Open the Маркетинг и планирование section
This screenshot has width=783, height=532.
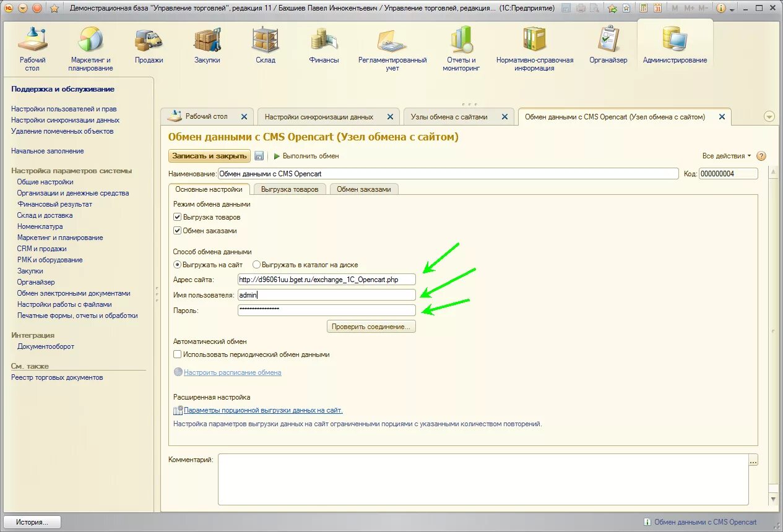90,49
